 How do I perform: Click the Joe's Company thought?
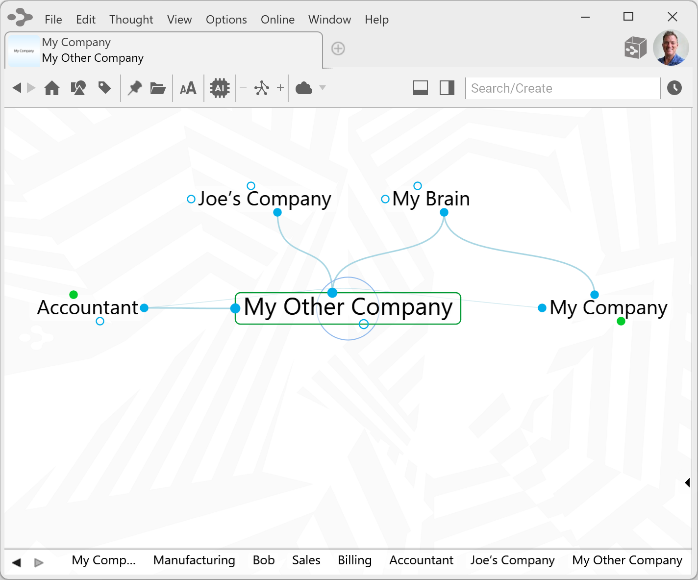[x=264, y=199]
